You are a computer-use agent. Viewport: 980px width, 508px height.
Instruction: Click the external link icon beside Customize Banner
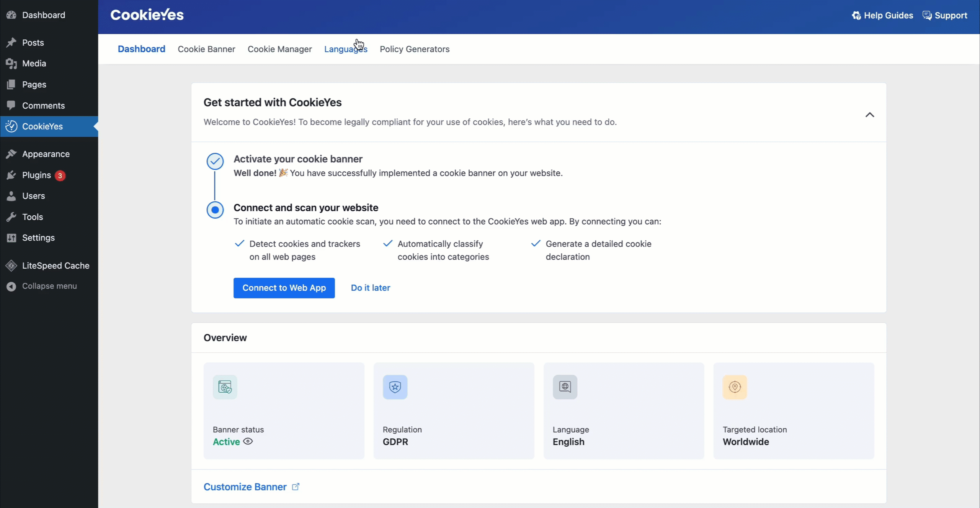296,487
